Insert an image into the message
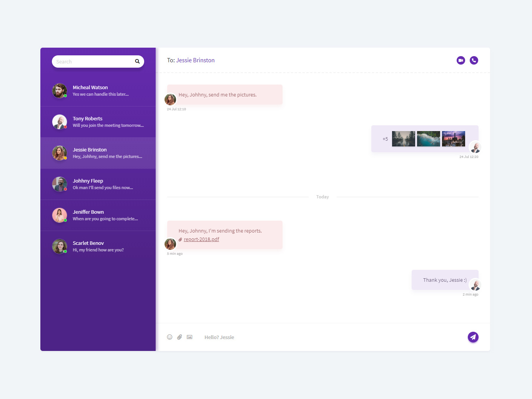 tap(190, 337)
